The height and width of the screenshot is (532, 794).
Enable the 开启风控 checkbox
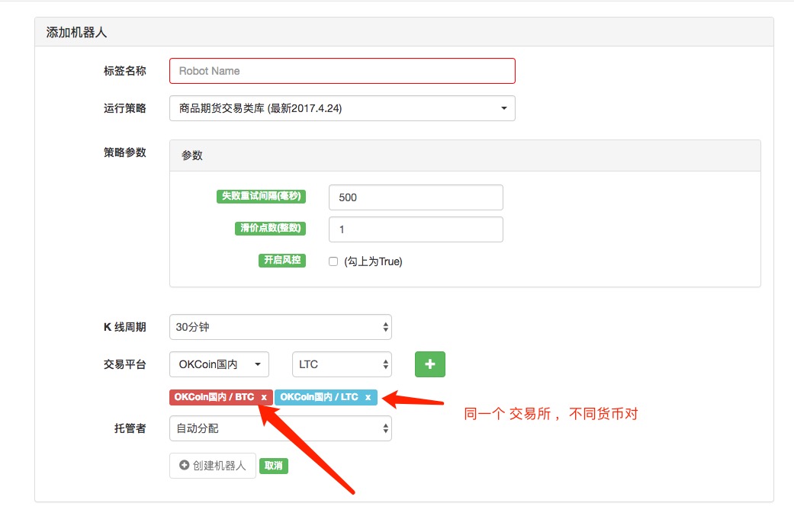[x=333, y=261]
